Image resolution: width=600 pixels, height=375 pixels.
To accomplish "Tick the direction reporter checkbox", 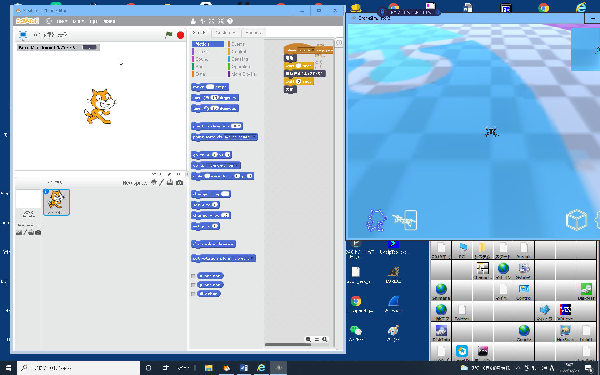I will pos(193,294).
